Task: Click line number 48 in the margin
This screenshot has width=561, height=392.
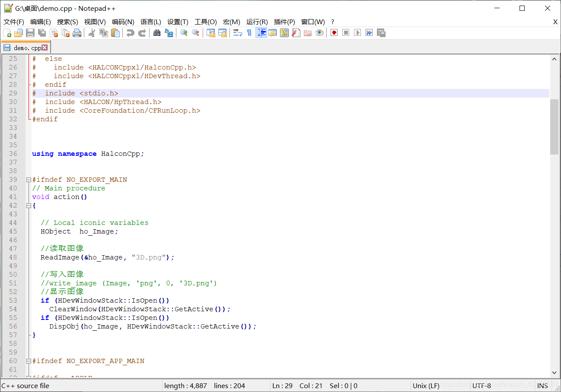Action: (x=13, y=257)
